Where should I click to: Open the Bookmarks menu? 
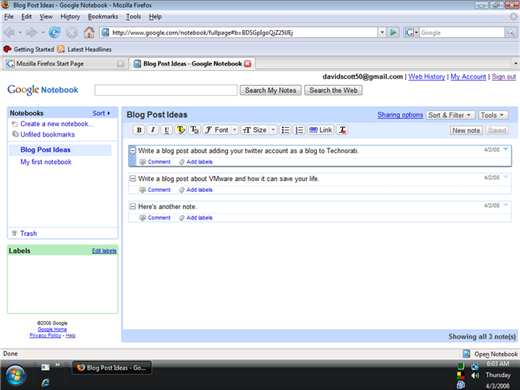click(103, 17)
